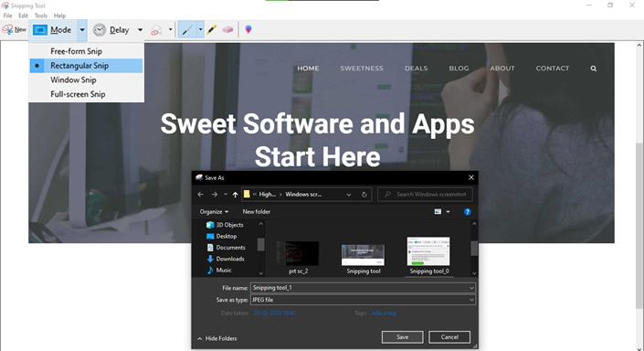This screenshot has width=644, height=351.
Task: Select 3D Objects in navigation pane
Action: pyautogui.click(x=225, y=225)
